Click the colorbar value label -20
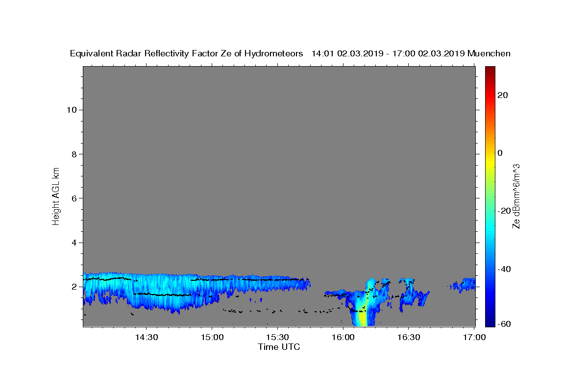Viewport: 588px width, 392px height. (x=503, y=211)
